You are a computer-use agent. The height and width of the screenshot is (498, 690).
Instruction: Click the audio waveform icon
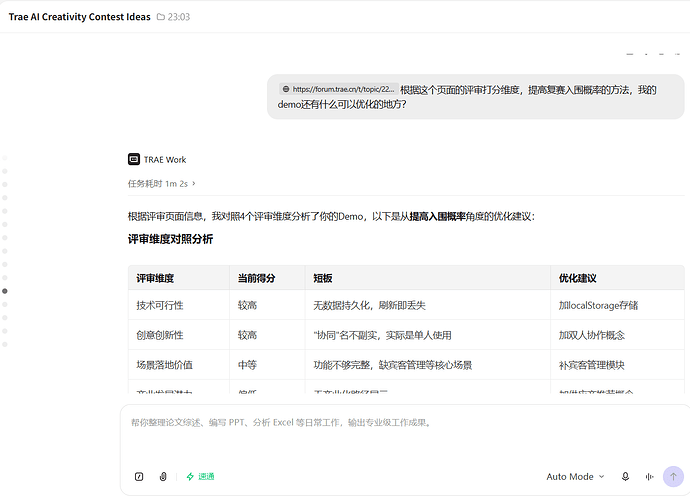649,476
